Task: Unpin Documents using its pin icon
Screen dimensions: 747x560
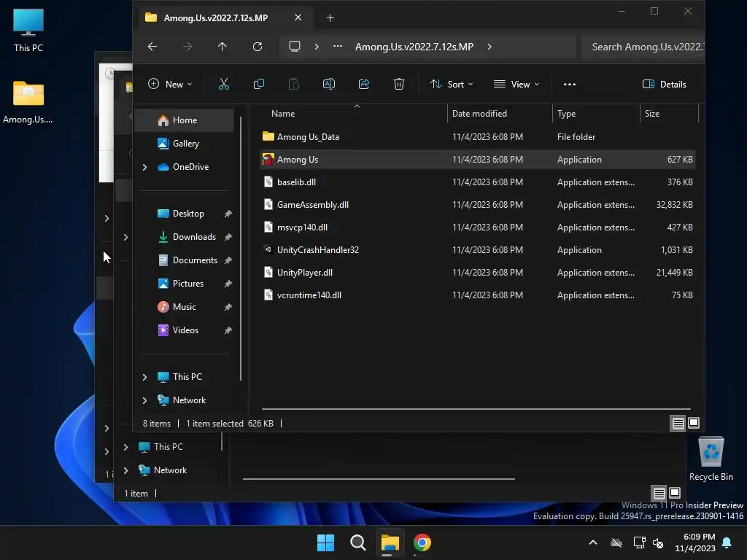Action: pyautogui.click(x=228, y=260)
